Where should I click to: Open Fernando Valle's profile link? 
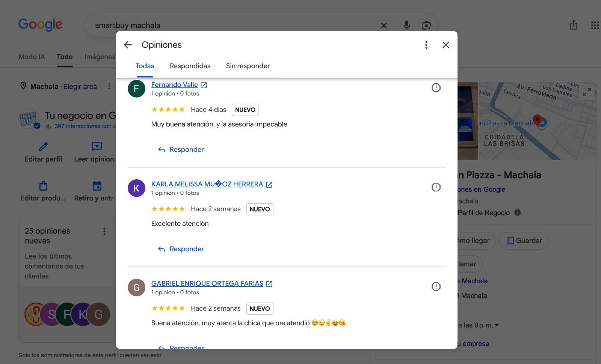(175, 85)
